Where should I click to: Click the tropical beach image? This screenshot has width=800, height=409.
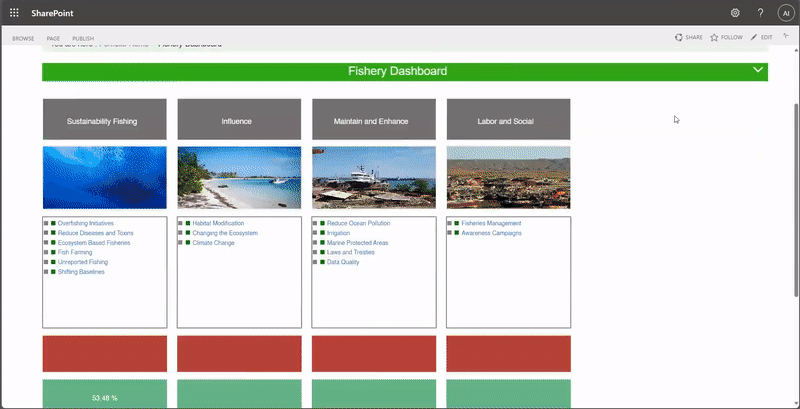pos(239,177)
